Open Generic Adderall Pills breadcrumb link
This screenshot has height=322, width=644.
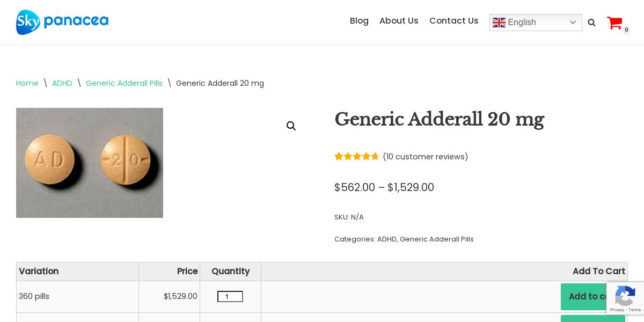pyautogui.click(x=124, y=83)
